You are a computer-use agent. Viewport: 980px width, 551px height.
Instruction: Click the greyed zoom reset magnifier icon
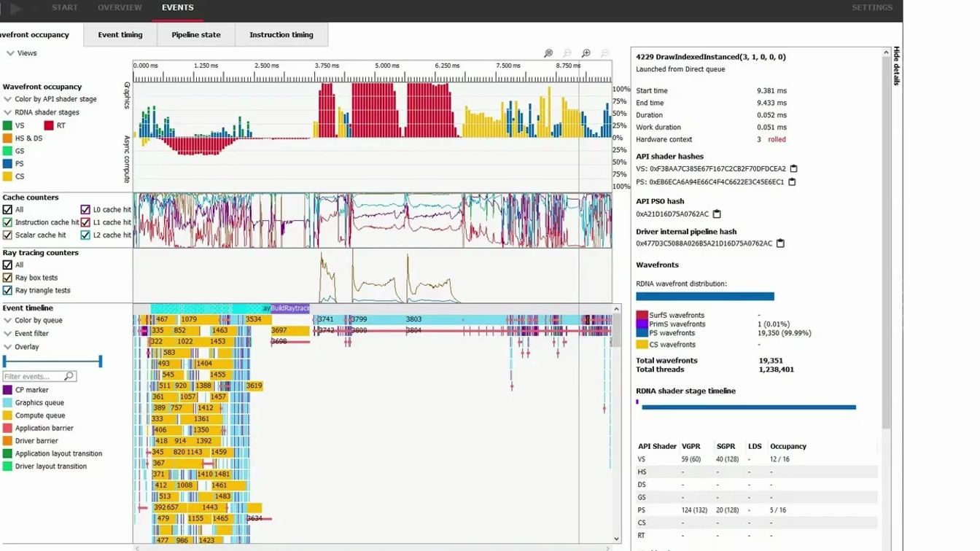pyautogui.click(x=567, y=53)
